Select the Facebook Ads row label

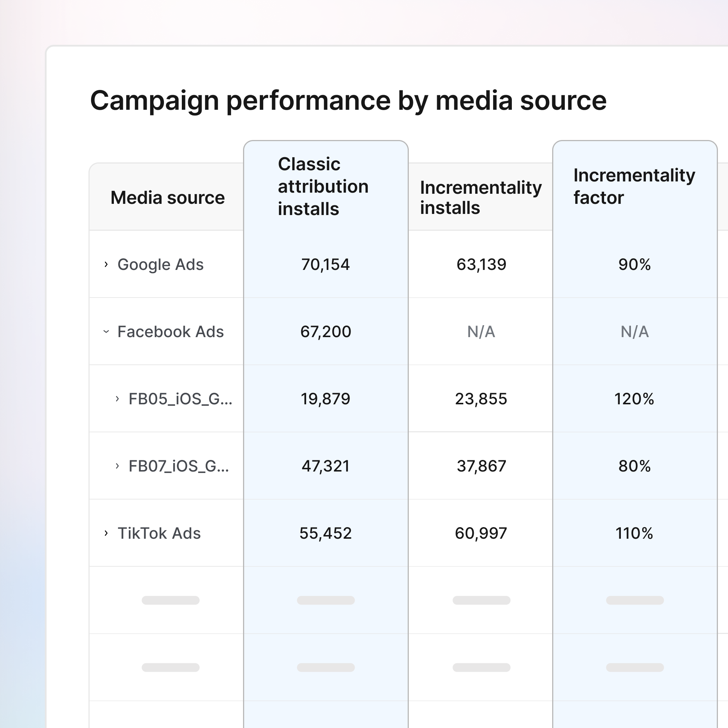(170, 332)
